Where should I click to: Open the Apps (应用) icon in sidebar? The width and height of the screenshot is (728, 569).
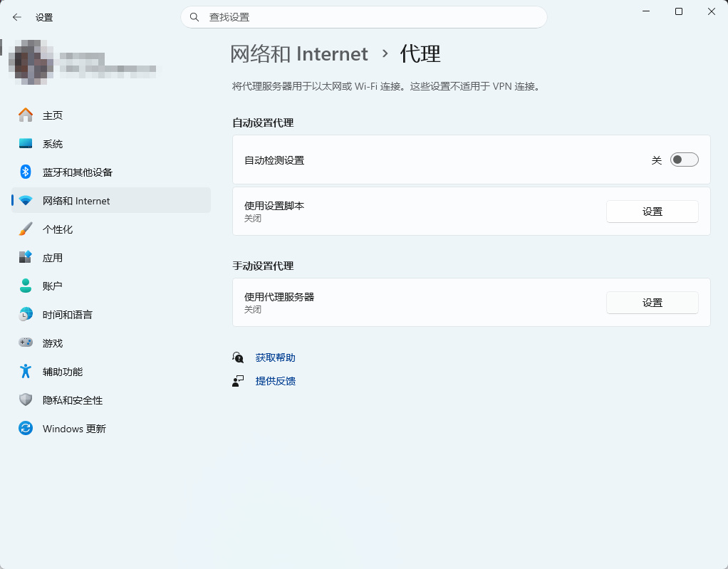coord(26,258)
